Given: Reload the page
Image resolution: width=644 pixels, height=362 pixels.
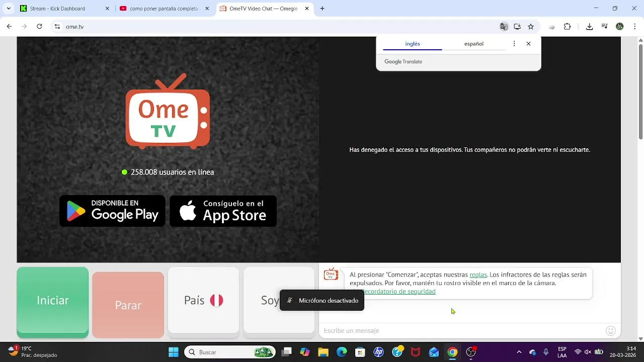Looking at the screenshot, I should 39,27.
